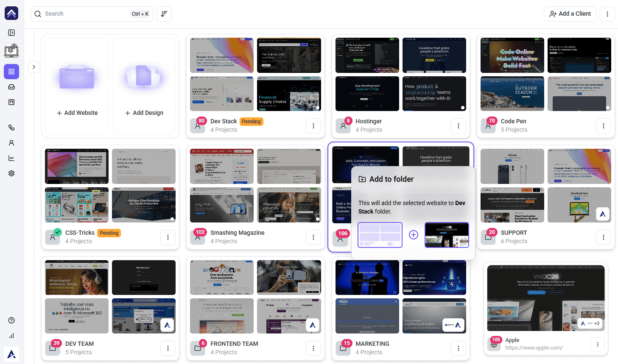The width and height of the screenshot is (618, 364).
Task: Click Add Design tile
Action: coord(144,86)
